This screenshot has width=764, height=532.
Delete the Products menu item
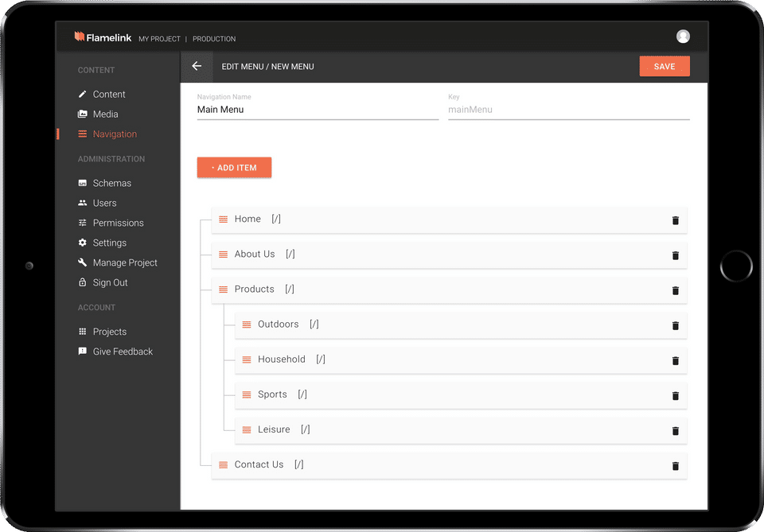pyautogui.click(x=676, y=290)
